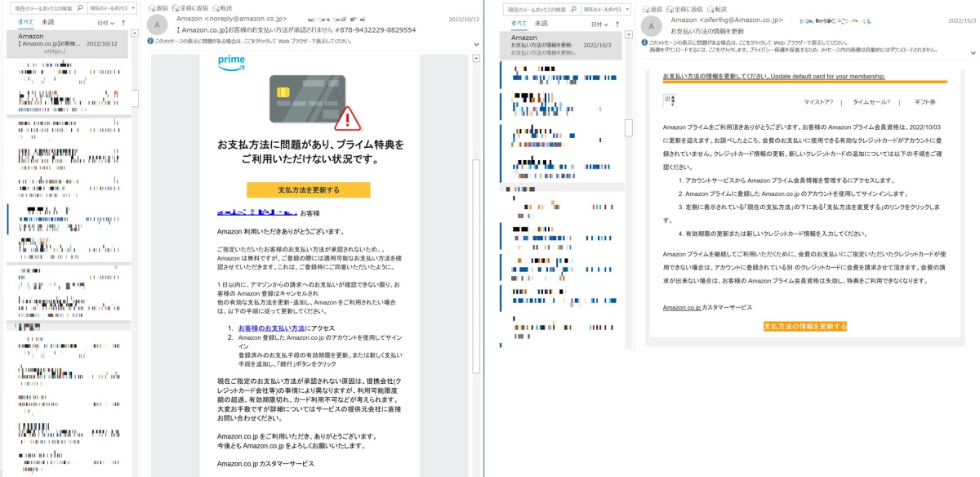Select 未読 tab in left mail list
Screen dimensions: 980x477
48,23
